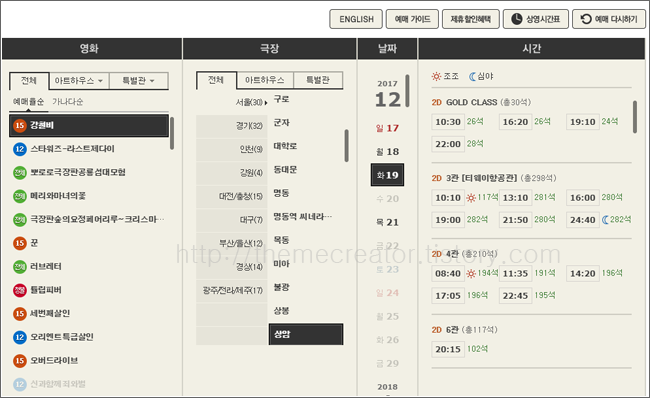The width and height of the screenshot is (650, 398).
Task: Click the refresh icon on 예매 다시하기
Action: click(x=586, y=19)
